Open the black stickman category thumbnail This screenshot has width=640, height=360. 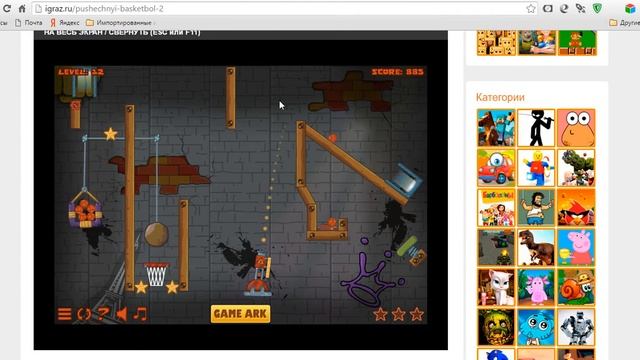[x=536, y=128]
